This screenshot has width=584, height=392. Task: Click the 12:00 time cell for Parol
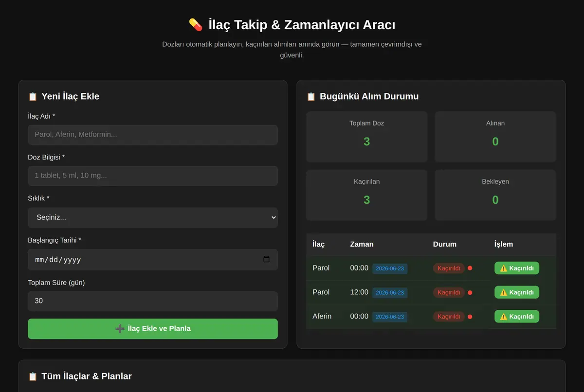(359, 292)
